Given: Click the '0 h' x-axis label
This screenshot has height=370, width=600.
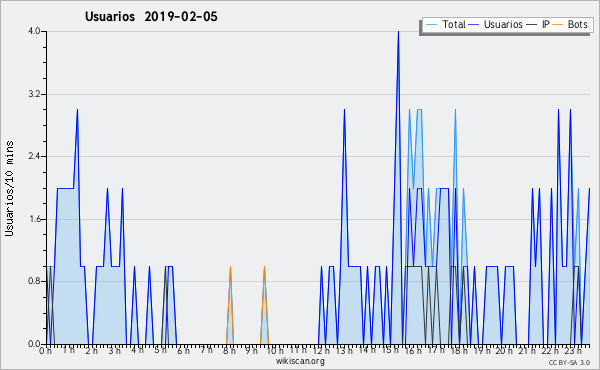Looking at the screenshot, I should 46,350.
